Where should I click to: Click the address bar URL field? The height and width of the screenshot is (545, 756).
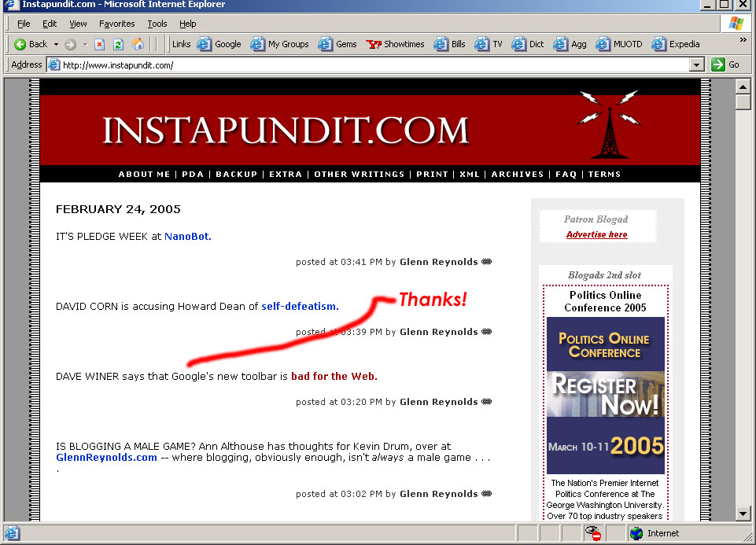(370, 65)
